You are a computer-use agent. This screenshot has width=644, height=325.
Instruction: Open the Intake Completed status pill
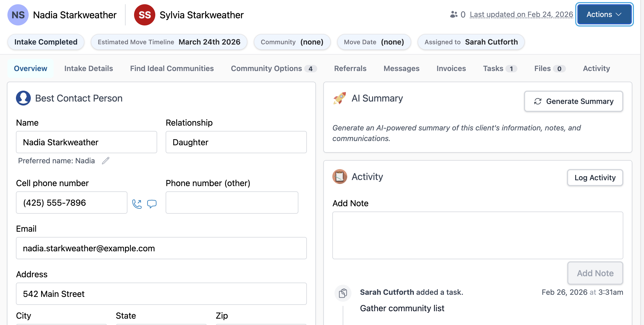(46, 42)
